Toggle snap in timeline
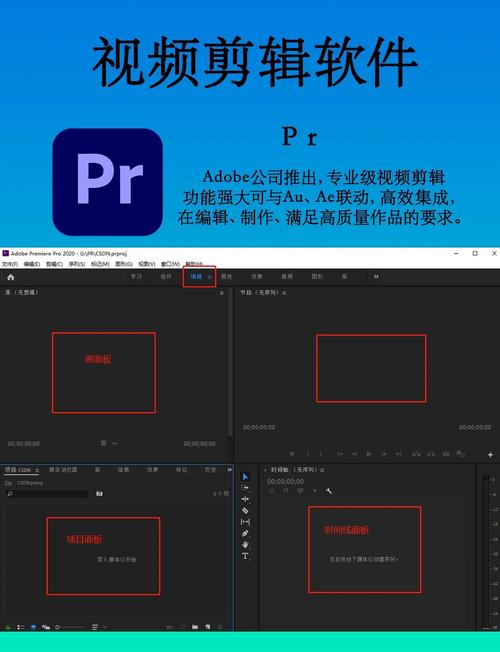 tap(286, 491)
